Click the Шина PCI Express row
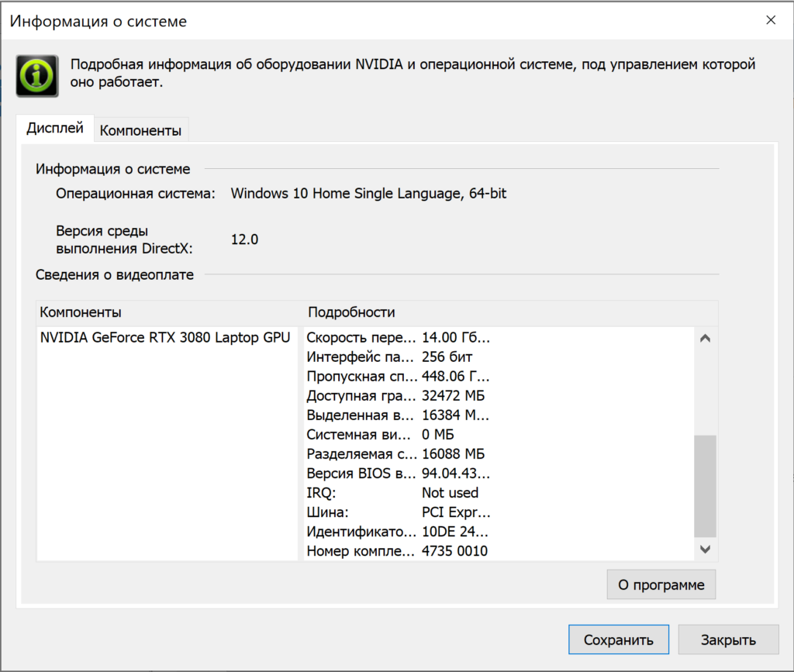The height and width of the screenshot is (672, 794). tap(399, 512)
